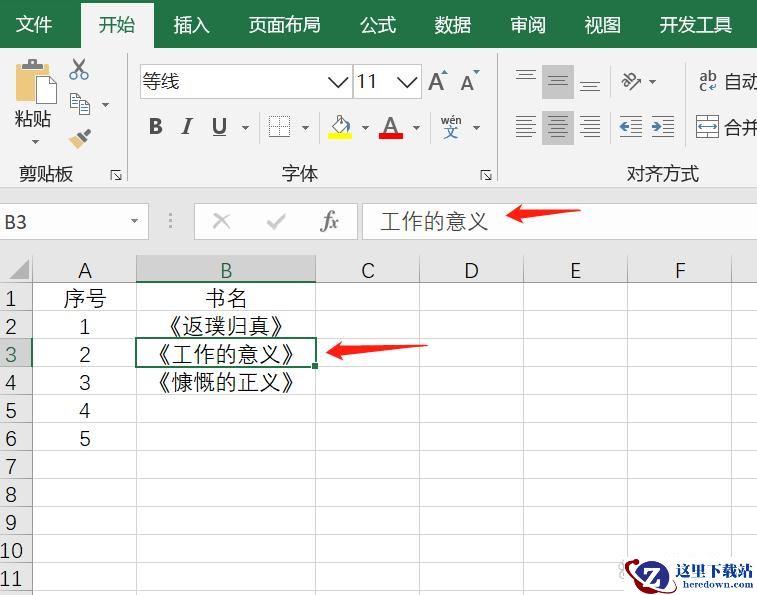Toggle Italic formatting
The height and width of the screenshot is (595, 757).
point(187,127)
